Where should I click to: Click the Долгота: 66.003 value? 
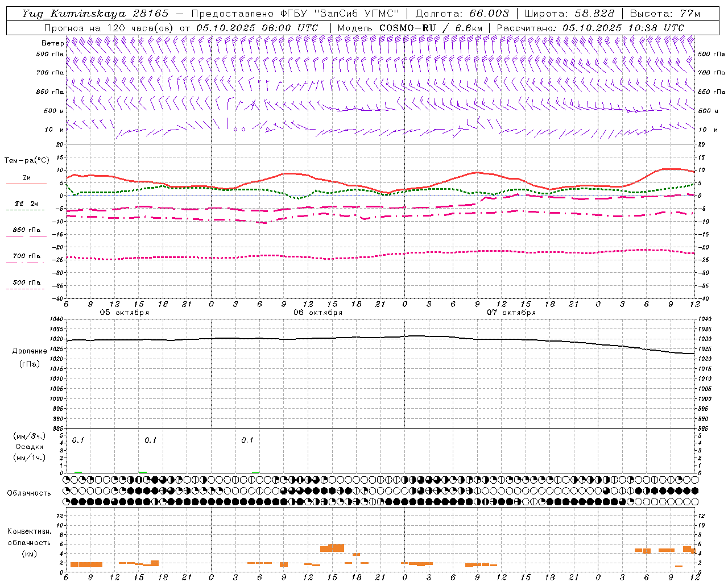462,14
